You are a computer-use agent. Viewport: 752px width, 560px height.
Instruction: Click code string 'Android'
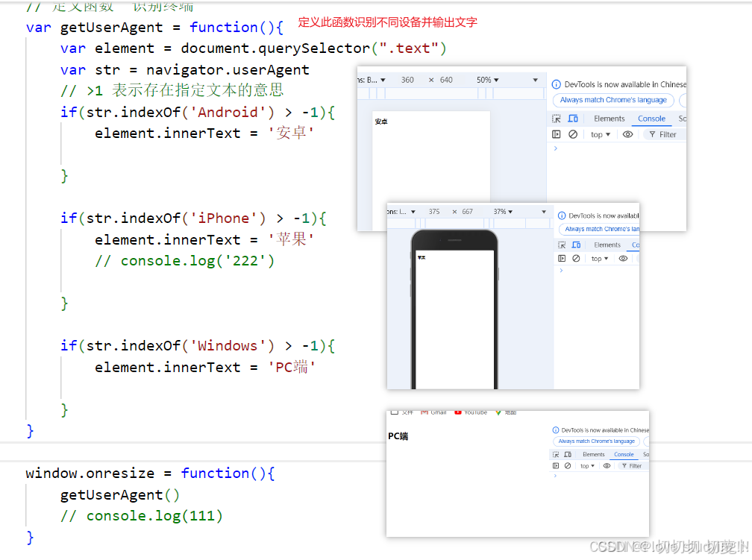click(228, 112)
